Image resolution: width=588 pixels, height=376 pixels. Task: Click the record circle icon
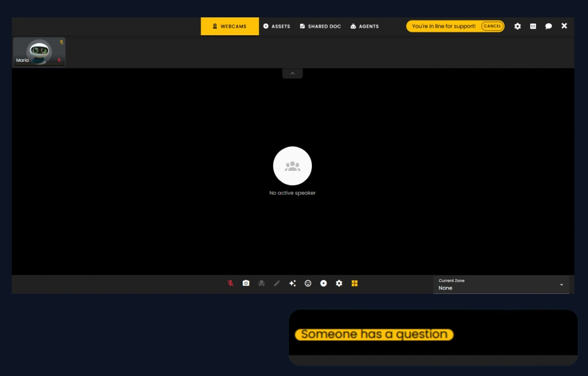tap(324, 284)
